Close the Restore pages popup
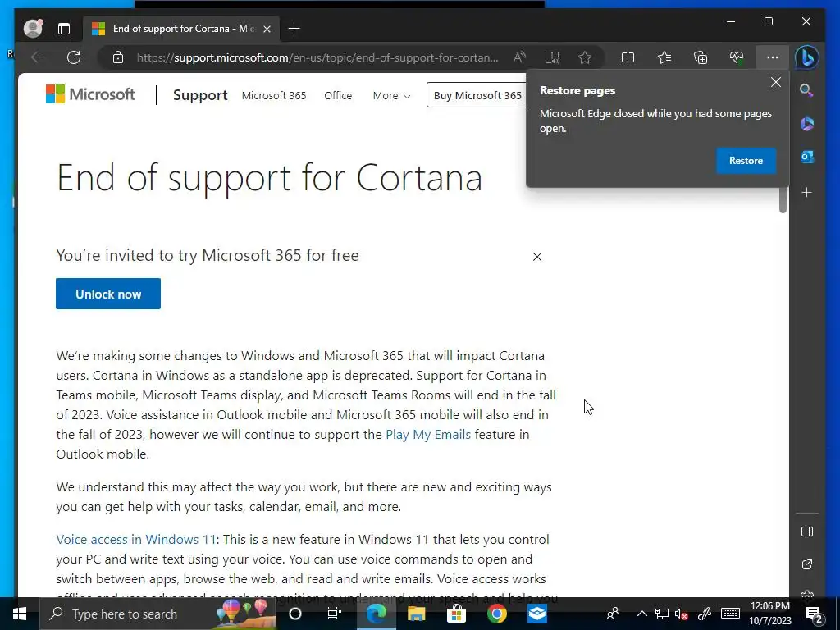Image resolution: width=840 pixels, height=630 pixels. point(776,82)
